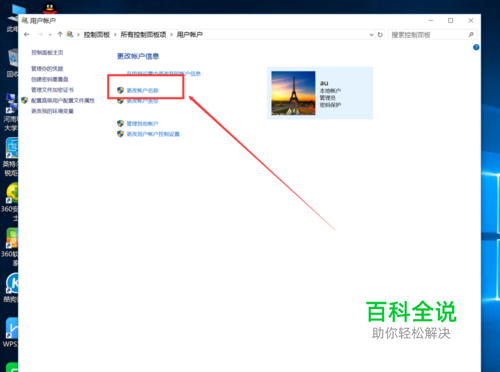Select the 360安全卫士 desktop shortcut
Image resolution: width=500 pixels, height=372 pixels.
click(10, 202)
